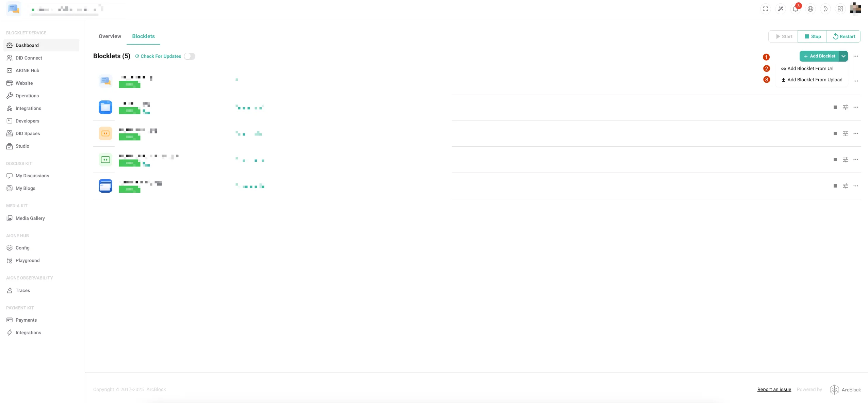
Task: Choose Add Blocklet From Upload
Action: tap(814, 80)
